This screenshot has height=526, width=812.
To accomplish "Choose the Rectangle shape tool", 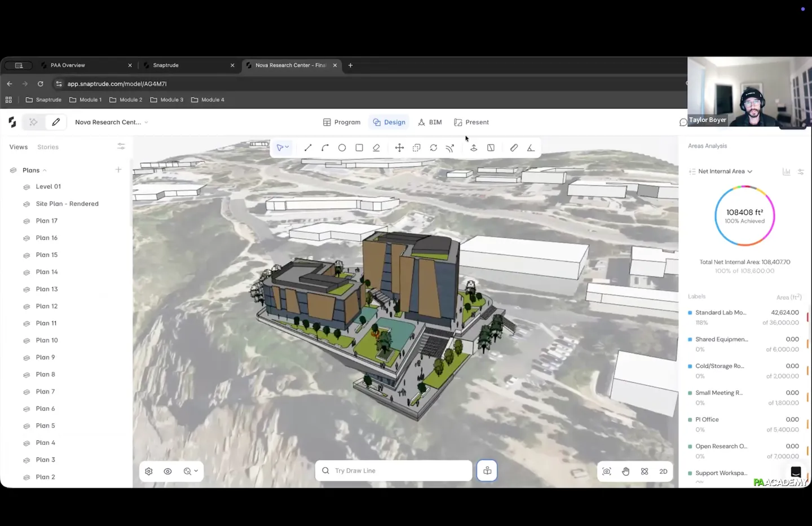I will pyautogui.click(x=359, y=148).
